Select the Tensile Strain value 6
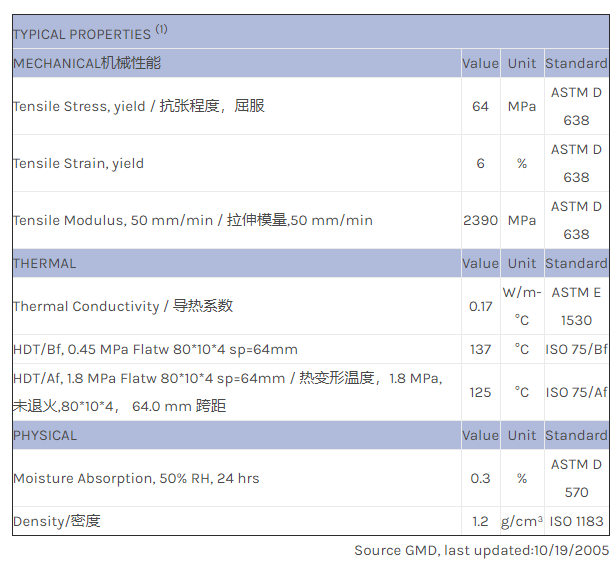Viewport: 611px width, 566px height. coord(480,163)
